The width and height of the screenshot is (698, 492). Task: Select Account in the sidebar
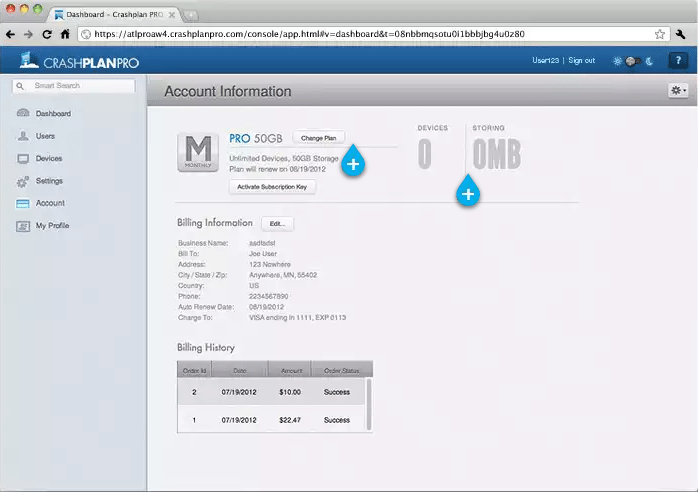point(50,203)
